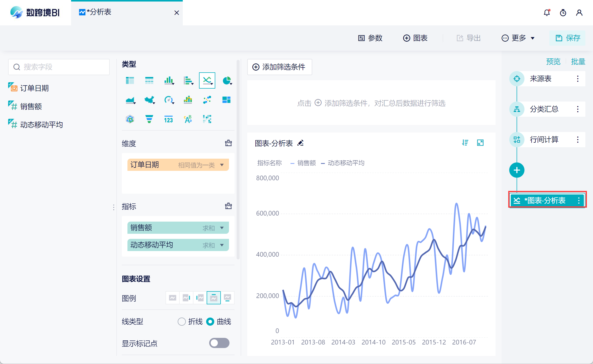Viewport: 593px width, 364px height.
Task: Click the edit chart title pencil icon
Action: (x=301, y=143)
